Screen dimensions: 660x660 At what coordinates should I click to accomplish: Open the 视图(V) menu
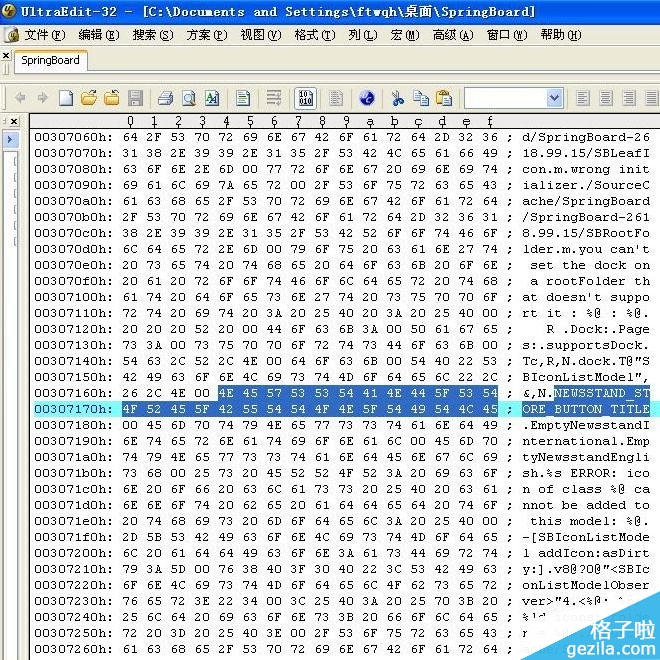point(261,35)
